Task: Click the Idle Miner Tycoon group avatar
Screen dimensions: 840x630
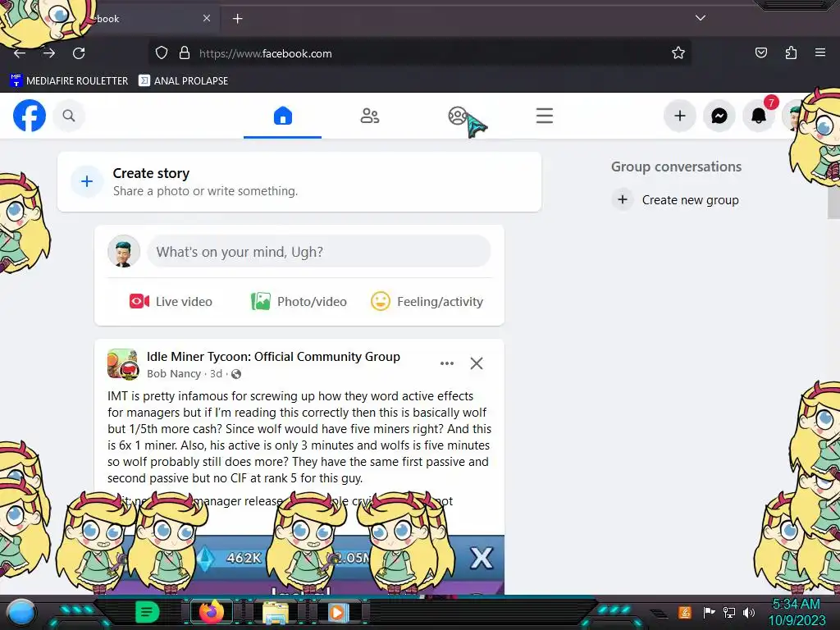Action: 123,364
